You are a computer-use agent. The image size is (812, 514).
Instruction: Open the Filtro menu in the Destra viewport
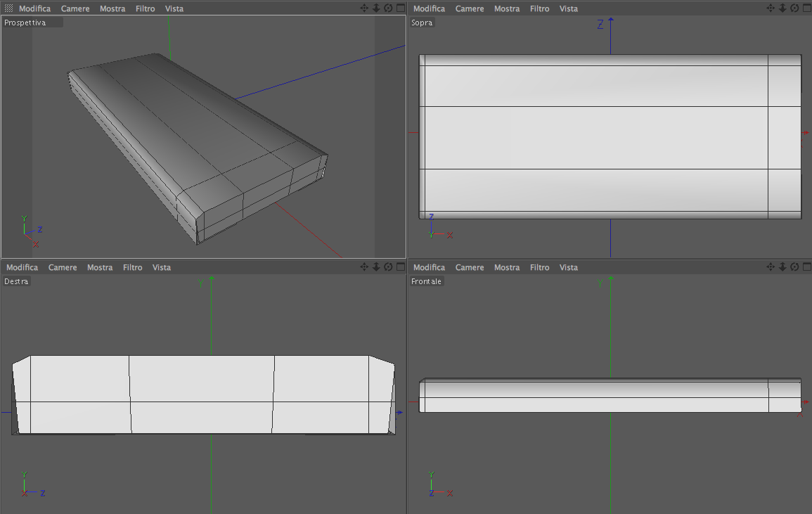coord(133,267)
